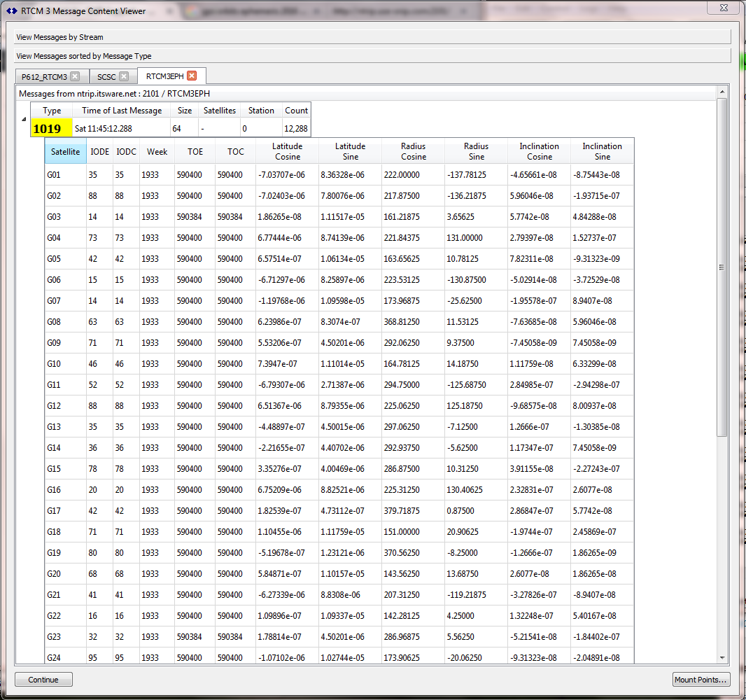Screen dimensions: 746x700
Task: Click the Size column header
Action: 185,111
